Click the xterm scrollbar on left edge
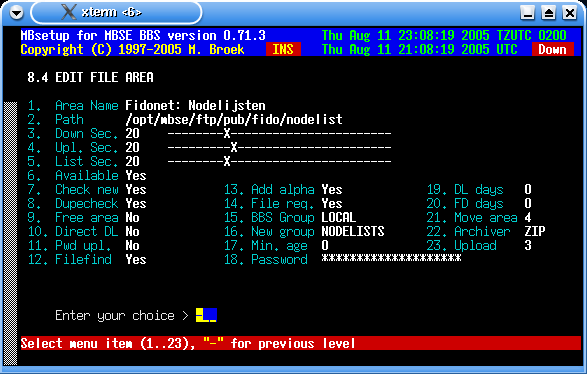Image resolution: width=587 pixels, height=374 pixels. pyautogui.click(x=10, y=233)
